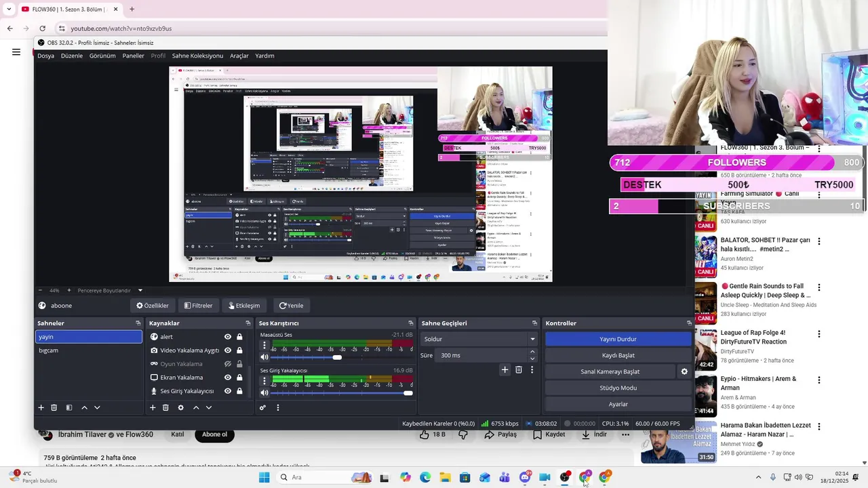The width and height of the screenshot is (868, 488).
Task: Click the Windows Start button
Action: click(264, 477)
